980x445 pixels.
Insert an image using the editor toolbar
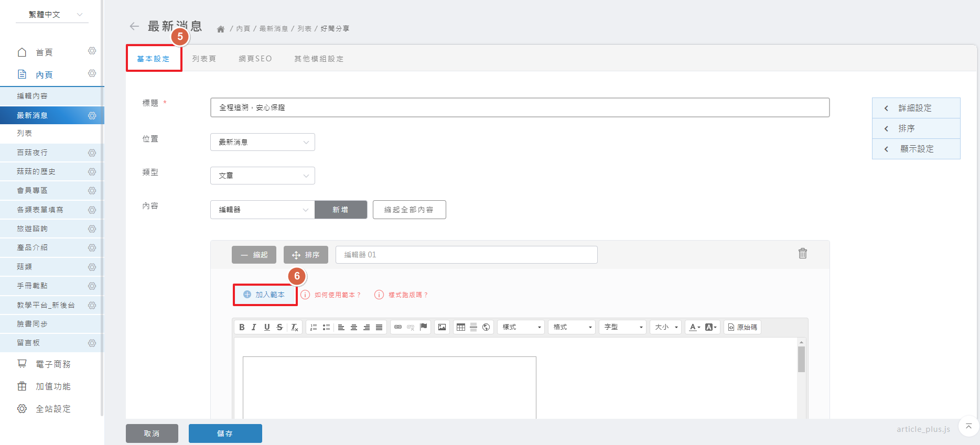442,327
